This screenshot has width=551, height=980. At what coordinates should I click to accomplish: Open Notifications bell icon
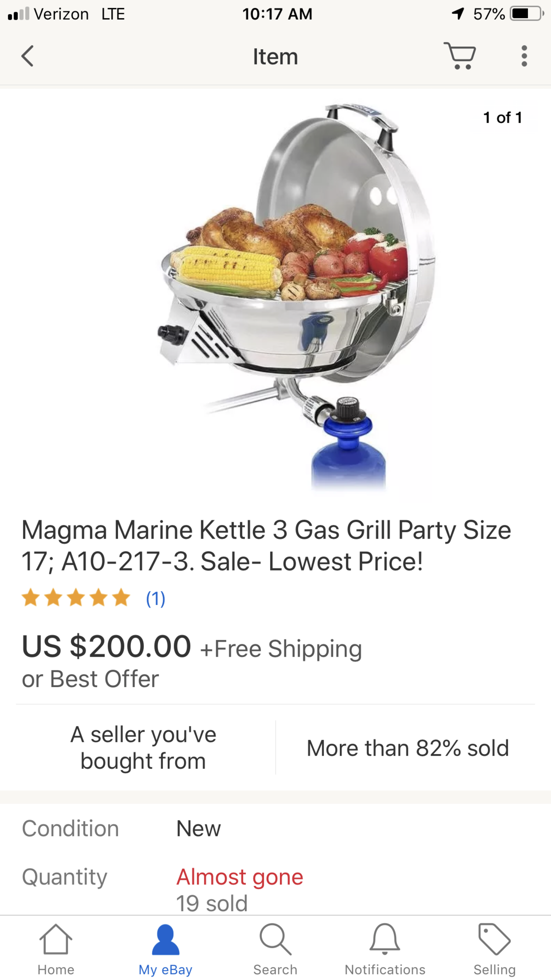point(385,939)
